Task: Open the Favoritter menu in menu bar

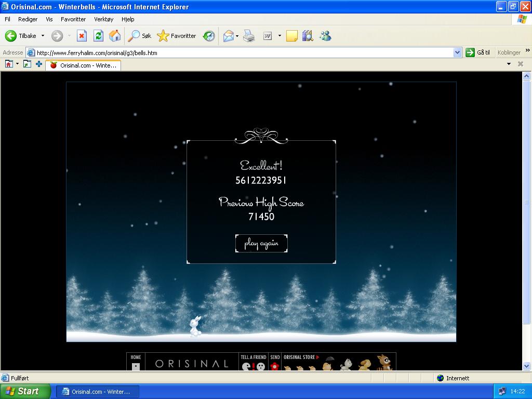Action: [x=73, y=19]
